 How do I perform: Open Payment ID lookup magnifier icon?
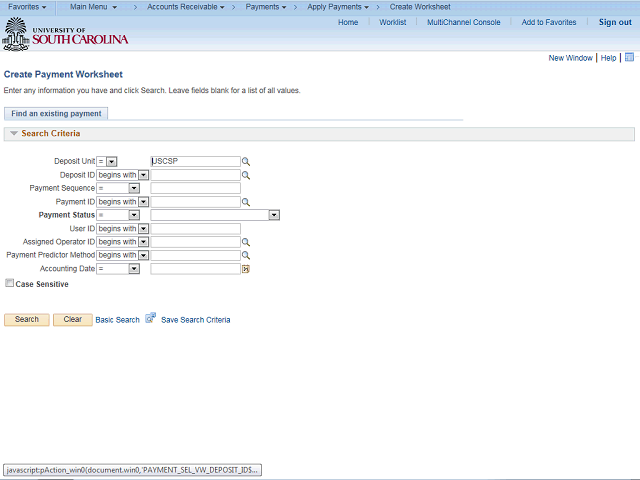[246, 202]
